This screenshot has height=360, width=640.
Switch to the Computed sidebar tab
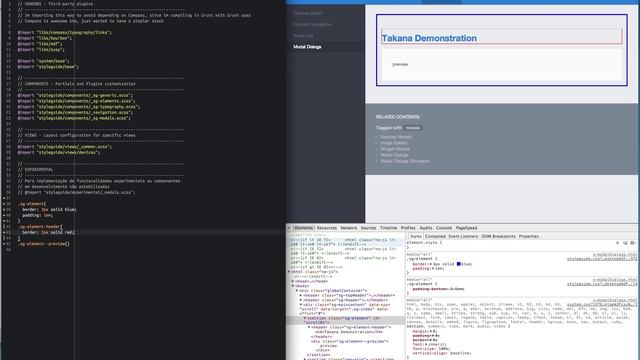[435, 236]
